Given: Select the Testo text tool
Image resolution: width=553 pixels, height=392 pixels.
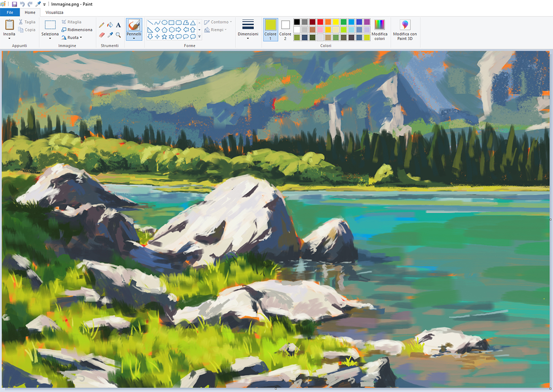Looking at the screenshot, I should tap(118, 25).
